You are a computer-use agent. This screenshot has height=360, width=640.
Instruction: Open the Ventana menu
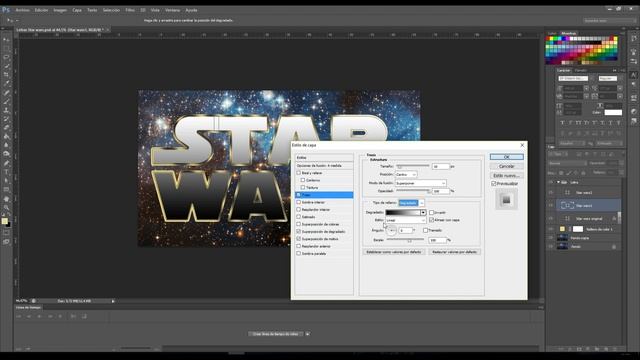[x=173, y=10]
